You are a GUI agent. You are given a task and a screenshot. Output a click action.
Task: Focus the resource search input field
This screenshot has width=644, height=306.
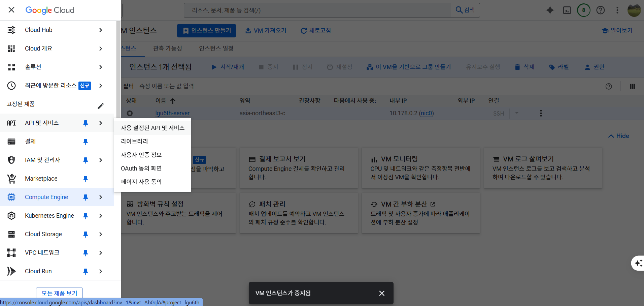317,10
